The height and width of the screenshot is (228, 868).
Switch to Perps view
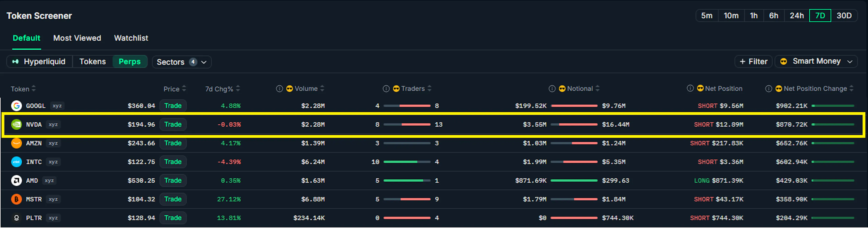pos(130,62)
